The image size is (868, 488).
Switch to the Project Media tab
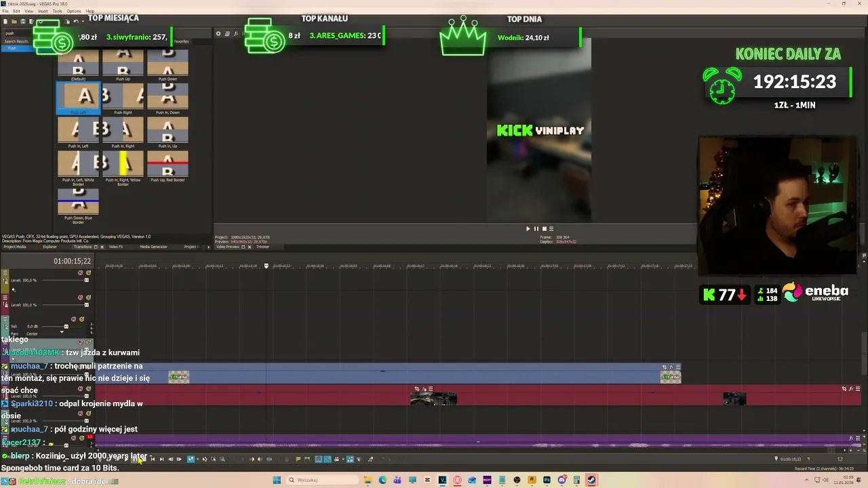(15, 247)
